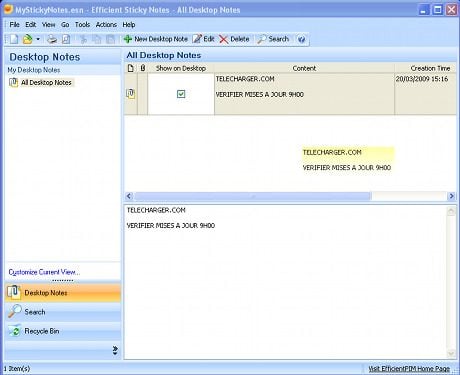
Task: Open Visit EfficientPIM Home Page link
Action: pyautogui.click(x=409, y=368)
